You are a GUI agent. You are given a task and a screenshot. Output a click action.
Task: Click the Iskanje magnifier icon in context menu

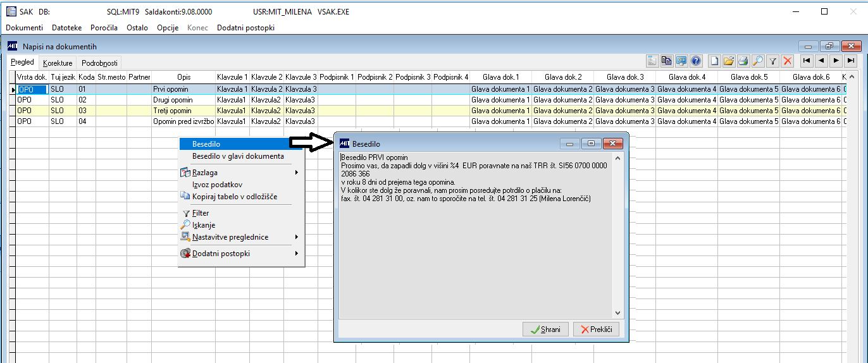[185, 225]
